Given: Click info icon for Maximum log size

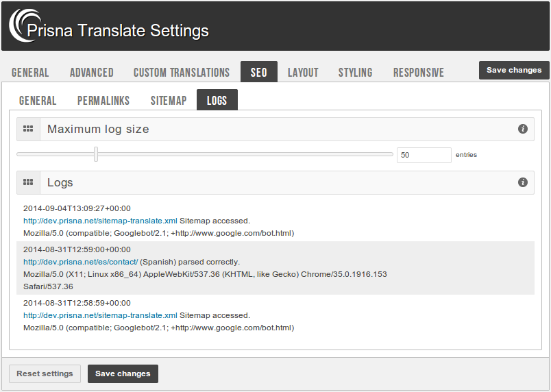Looking at the screenshot, I should 523,129.
